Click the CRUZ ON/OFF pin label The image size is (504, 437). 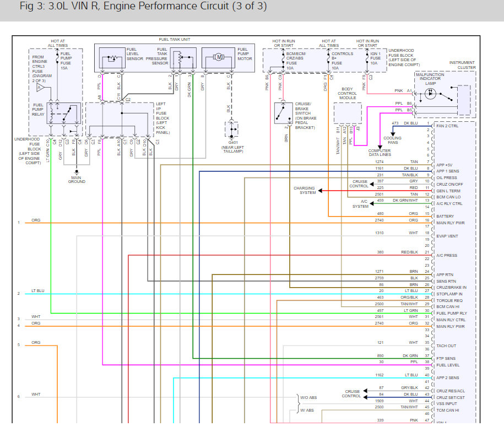click(x=449, y=184)
